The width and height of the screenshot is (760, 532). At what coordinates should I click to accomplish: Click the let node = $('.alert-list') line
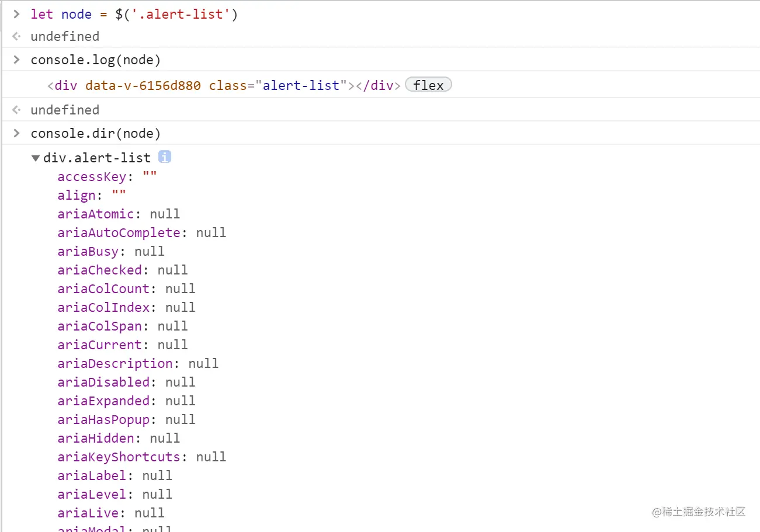(134, 14)
